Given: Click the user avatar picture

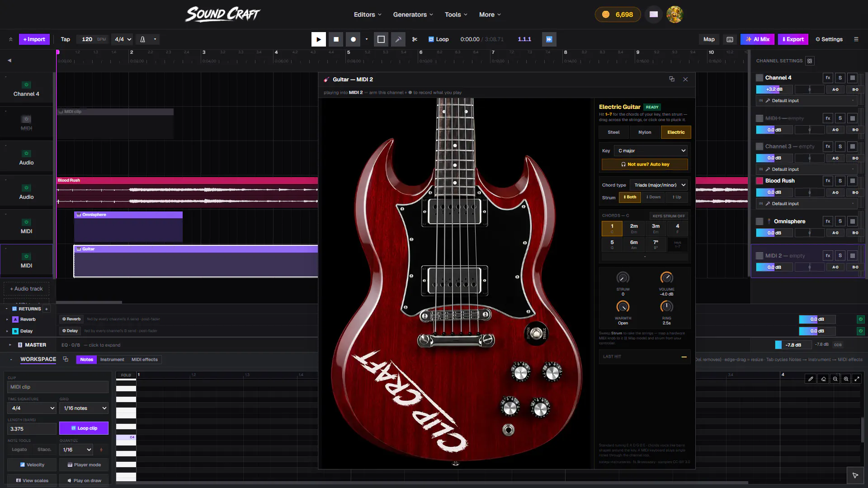Looking at the screenshot, I should (675, 14).
